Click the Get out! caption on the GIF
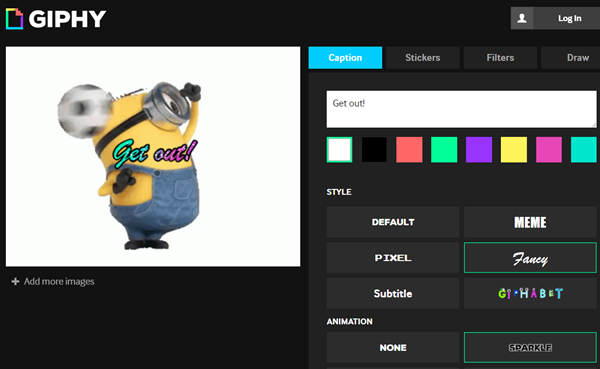 tap(155, 153)
